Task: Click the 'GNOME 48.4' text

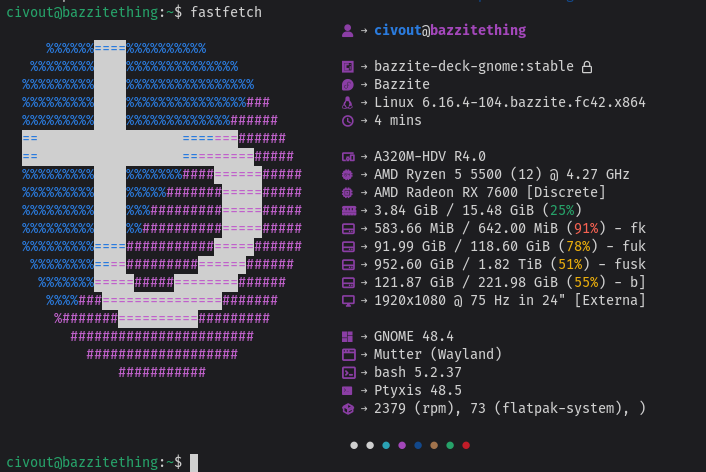Action: coord(414,336)
